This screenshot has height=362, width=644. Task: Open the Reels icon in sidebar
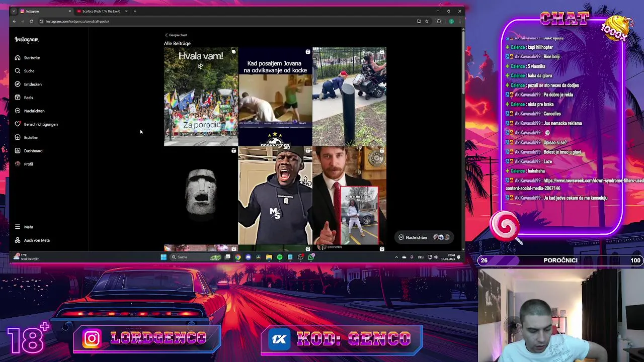pyautogui.click(x=18, y=98)
